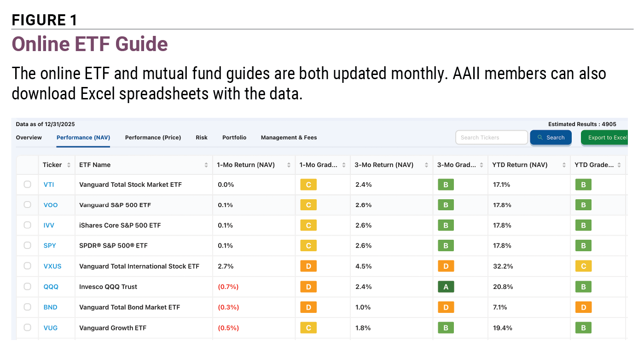Focus the Search Tickers input field

tap(492, 138)
